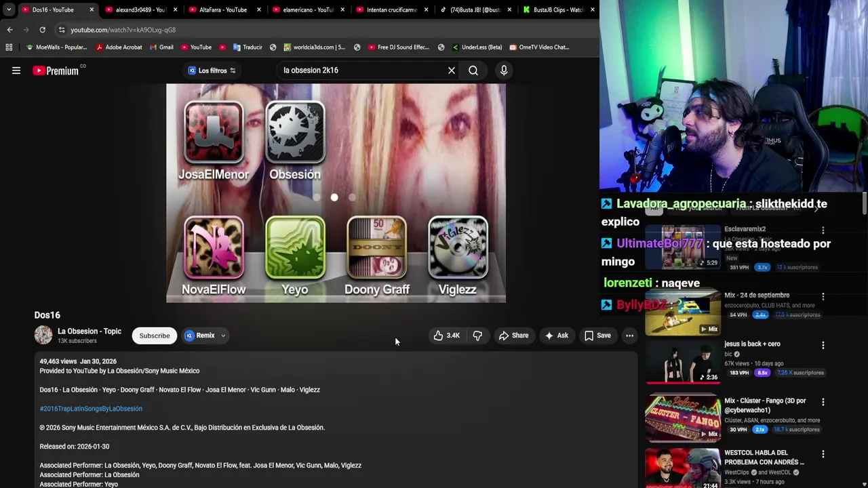Click the magnifier search button
868x488 pixels.
[x=473, y=70]
